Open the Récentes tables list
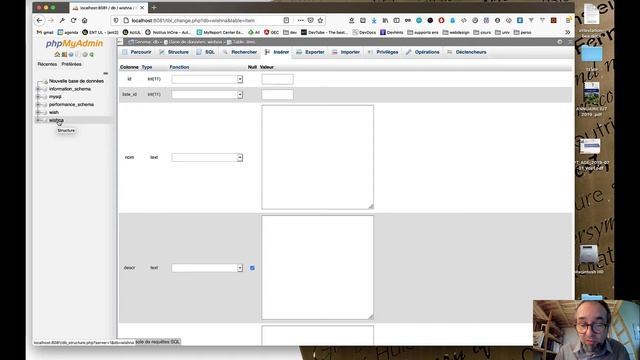Screen dimensions: 640x360 47,64
